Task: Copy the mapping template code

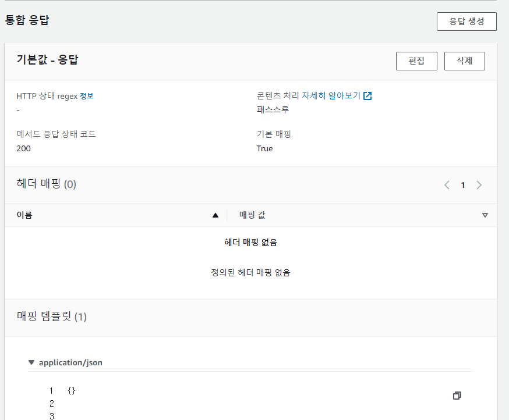Action: point(457,396)
